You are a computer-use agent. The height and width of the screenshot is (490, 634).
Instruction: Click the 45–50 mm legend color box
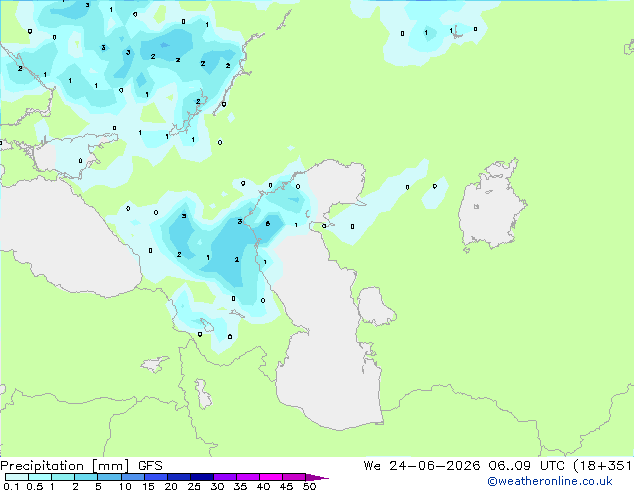point(294,477)
